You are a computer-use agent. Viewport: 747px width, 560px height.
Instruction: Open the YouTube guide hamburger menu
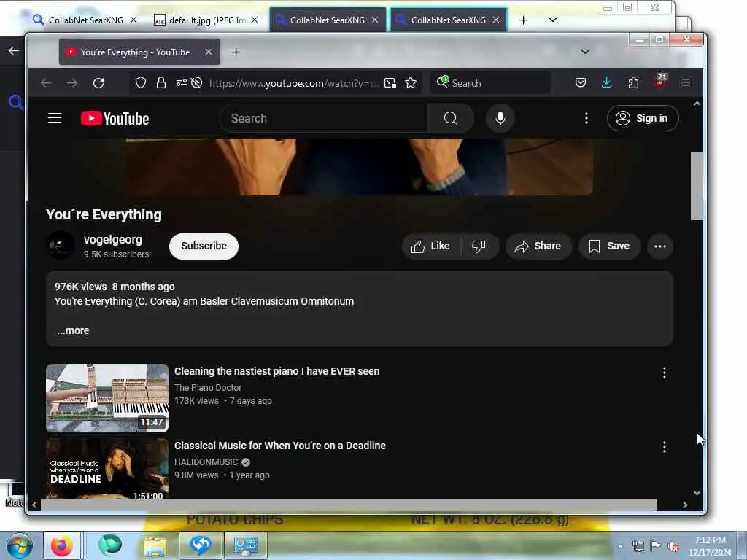tap(55, 118)
